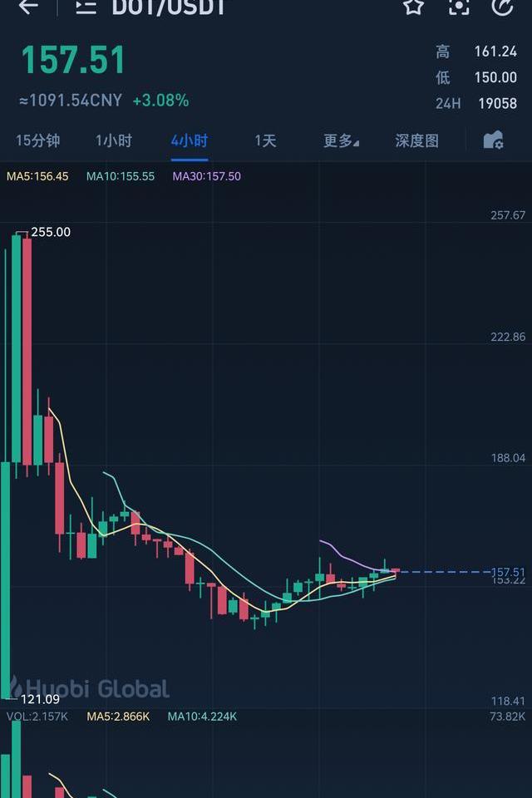This screenshot has height=798, width=532.
Task: Tap the share arrow icon
Action: 502,6
